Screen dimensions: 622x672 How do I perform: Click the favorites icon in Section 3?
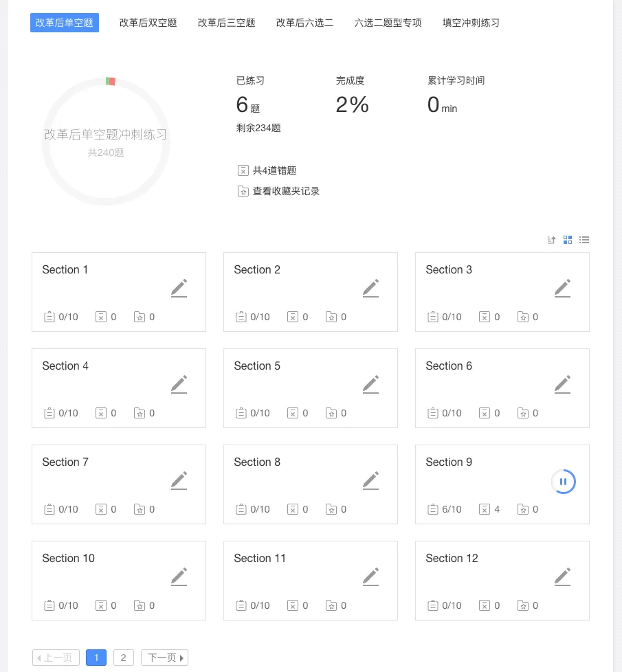coord(523,317)
